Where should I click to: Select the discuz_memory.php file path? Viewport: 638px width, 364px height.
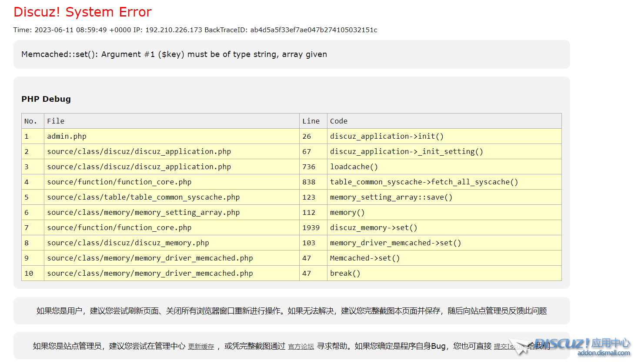coord(128,243)
